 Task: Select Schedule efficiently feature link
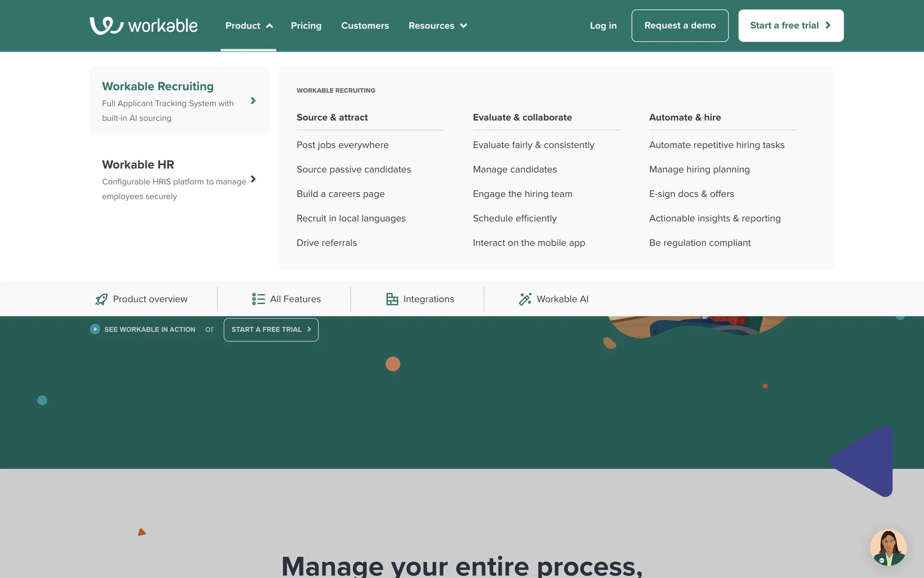pyautogui.click(x=514, y=218)
